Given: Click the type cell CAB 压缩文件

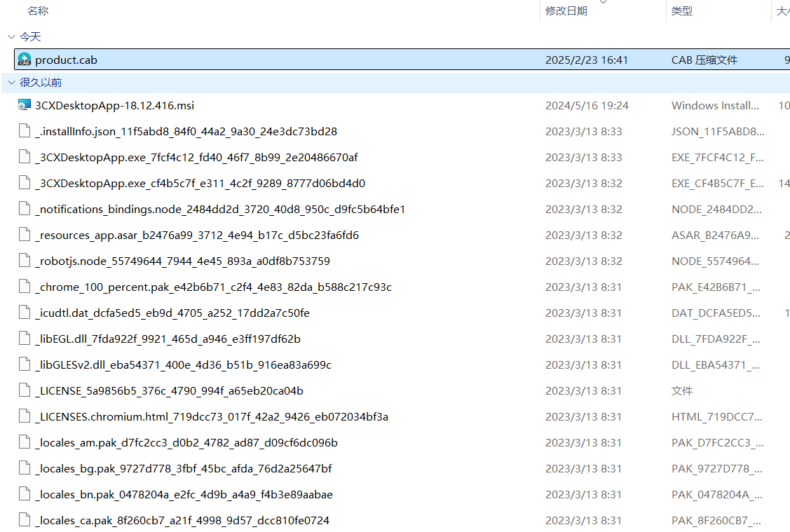Looking at the screenshot, I should tap(704, 60).
